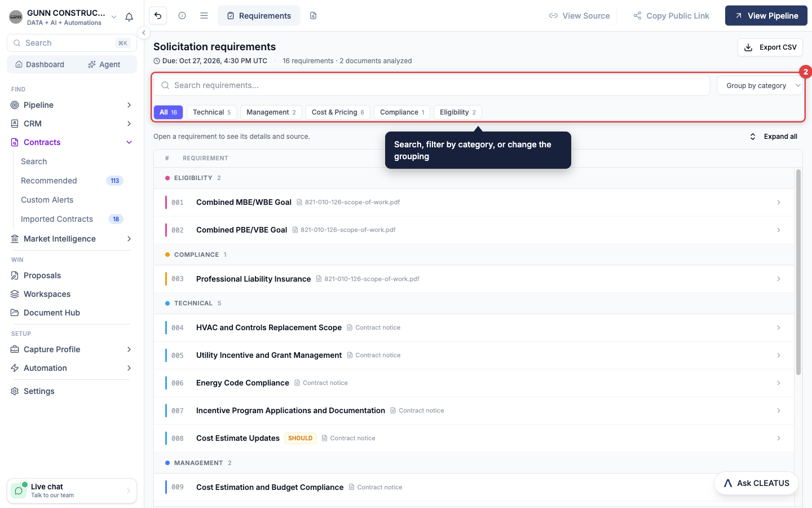Click the Export CSV download icon
Viewport: 812px width, 508px height.
[x=748, y=47]
